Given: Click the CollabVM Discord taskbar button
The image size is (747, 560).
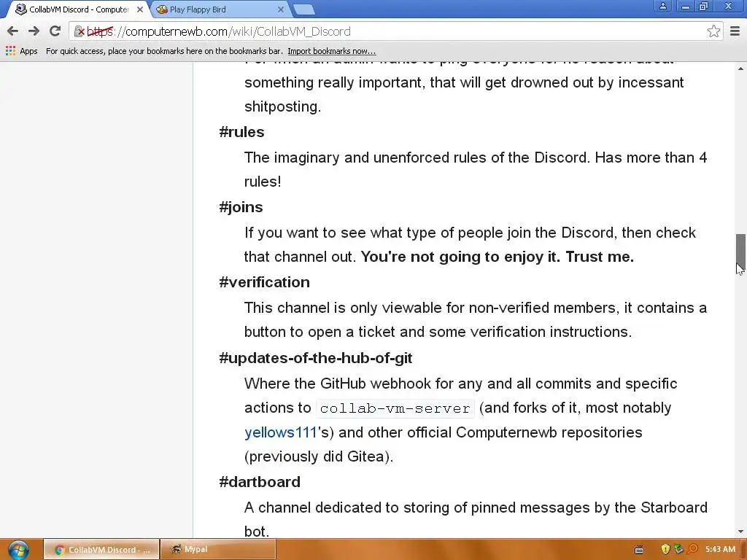Looking at the screenshot, I should 101,550.
